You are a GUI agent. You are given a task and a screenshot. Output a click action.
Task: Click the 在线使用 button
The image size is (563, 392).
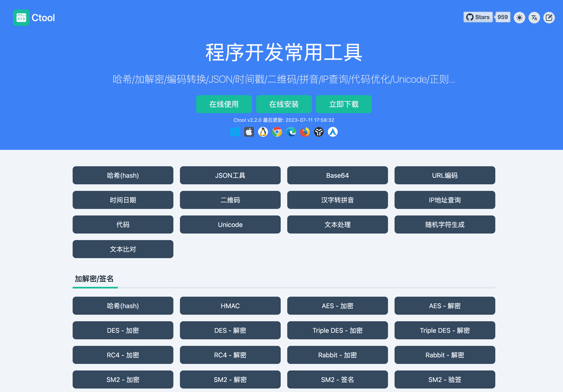tap(224, 104)
